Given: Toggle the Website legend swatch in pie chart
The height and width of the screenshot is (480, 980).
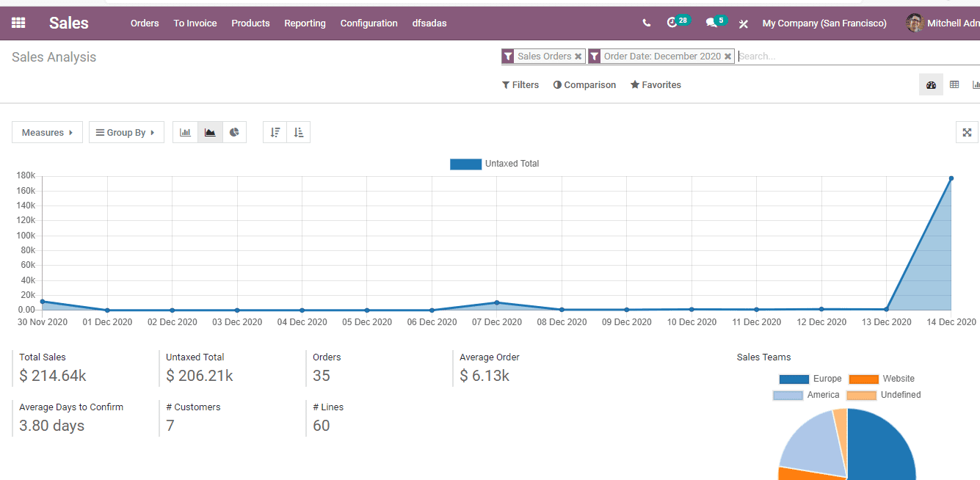Looking at the screenshot, I should click(863, 379).
